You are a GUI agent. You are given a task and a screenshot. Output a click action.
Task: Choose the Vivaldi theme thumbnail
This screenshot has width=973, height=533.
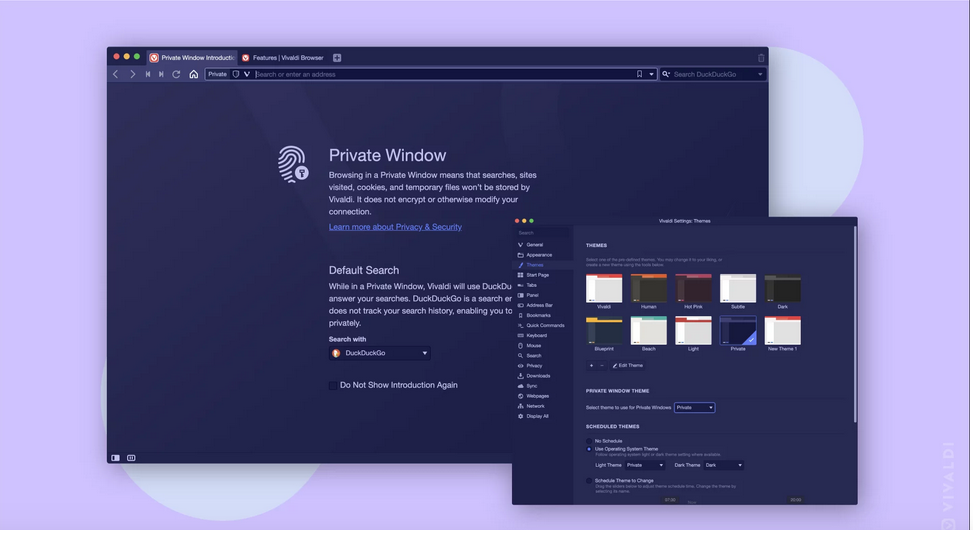604,289
